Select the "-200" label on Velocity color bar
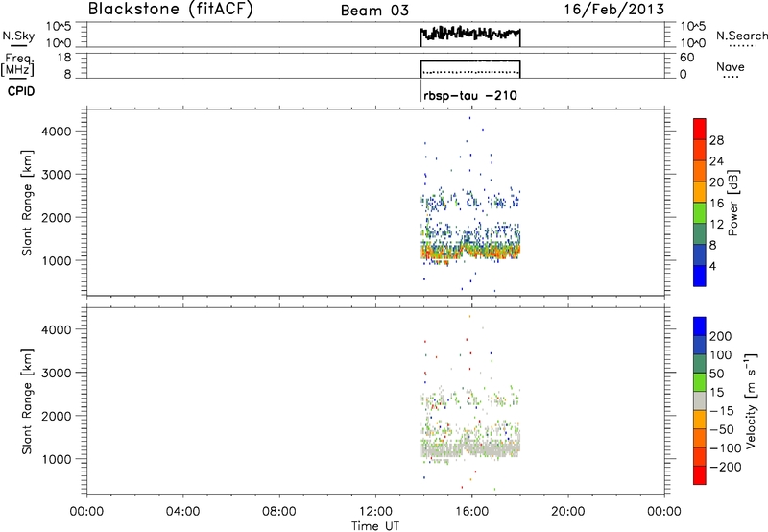The height and width of the screenshot is (532, 768). pyautogui.click(x=726, y=467)
